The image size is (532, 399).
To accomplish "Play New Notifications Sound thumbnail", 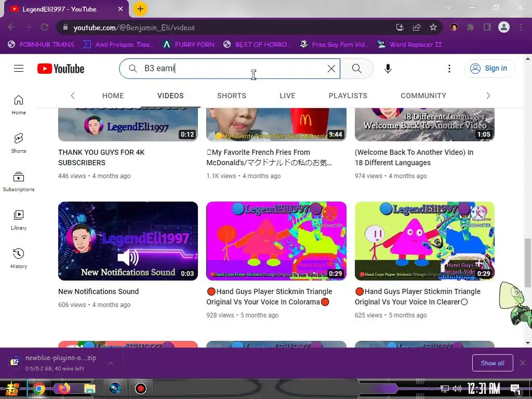I will (x=128, y=241).
